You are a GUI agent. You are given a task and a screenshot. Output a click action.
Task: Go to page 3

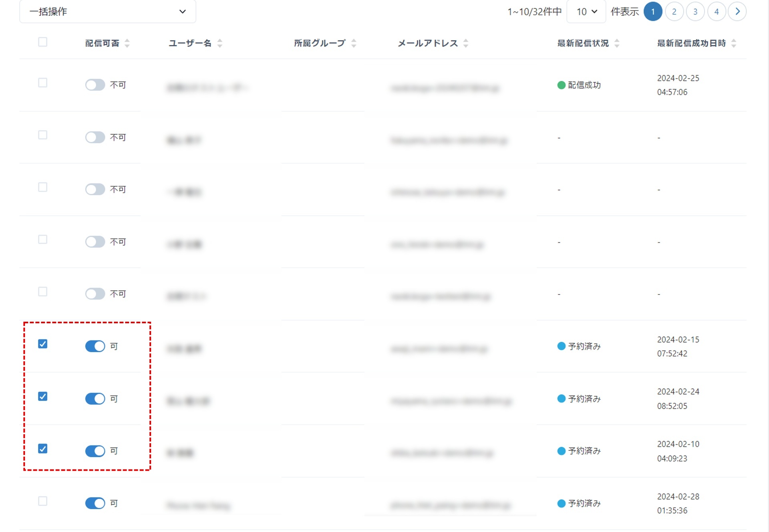coord(695,12)
